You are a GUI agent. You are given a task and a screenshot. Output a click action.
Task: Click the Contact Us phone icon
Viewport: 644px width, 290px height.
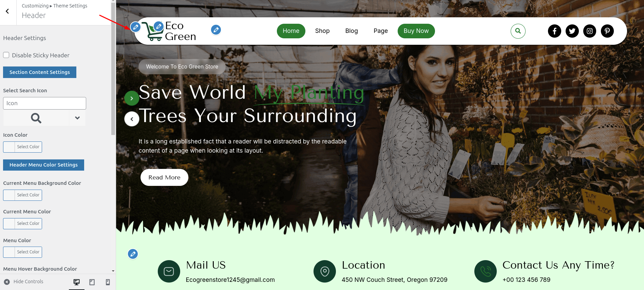click(486, 271)
